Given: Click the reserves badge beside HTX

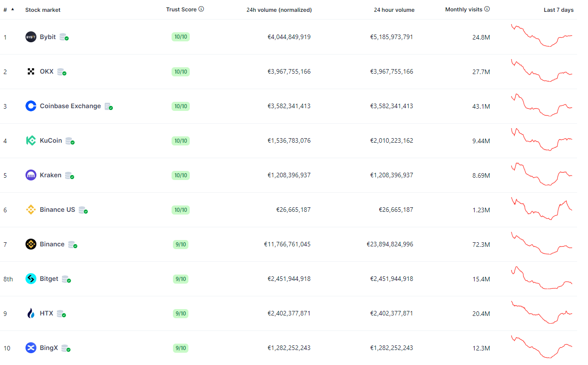Looking at the screenshot, I should [x=61, y=314].
